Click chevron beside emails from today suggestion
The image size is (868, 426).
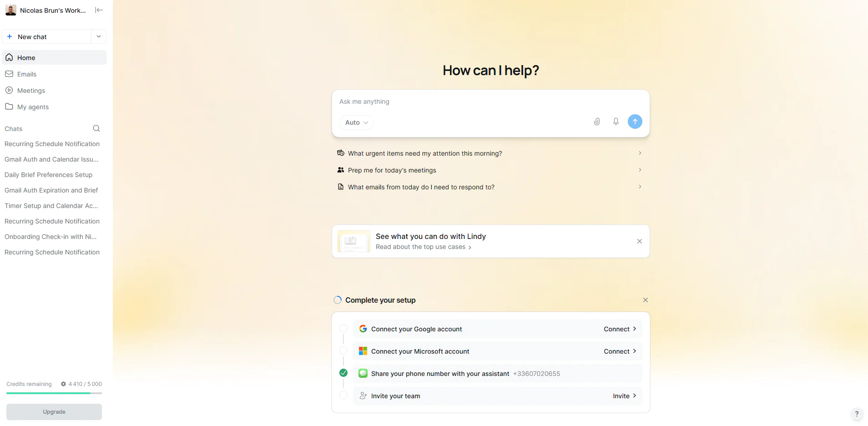click(x=640, y=187)
